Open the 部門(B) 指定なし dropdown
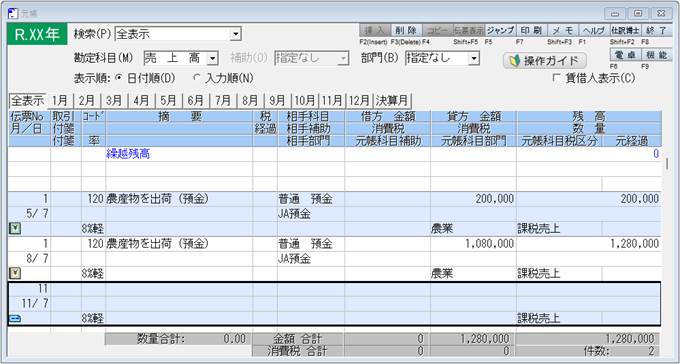The width and height of the screenshot is (680, 364). click(474, 58)
